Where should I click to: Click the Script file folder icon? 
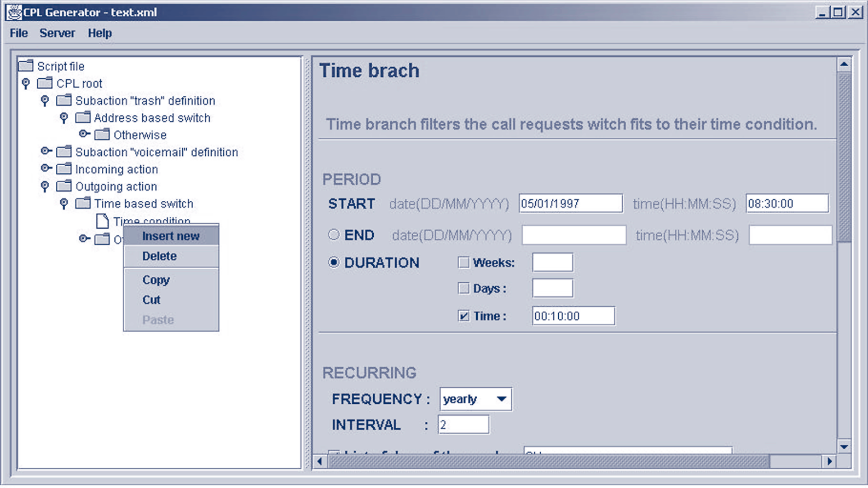[26, 66]
